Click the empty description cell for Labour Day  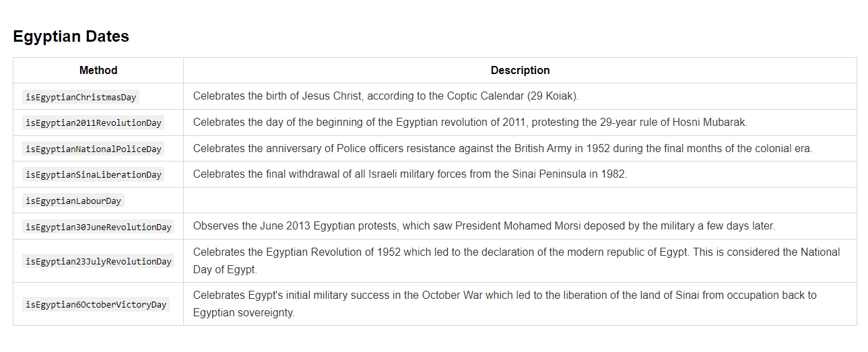coord(520,201)
